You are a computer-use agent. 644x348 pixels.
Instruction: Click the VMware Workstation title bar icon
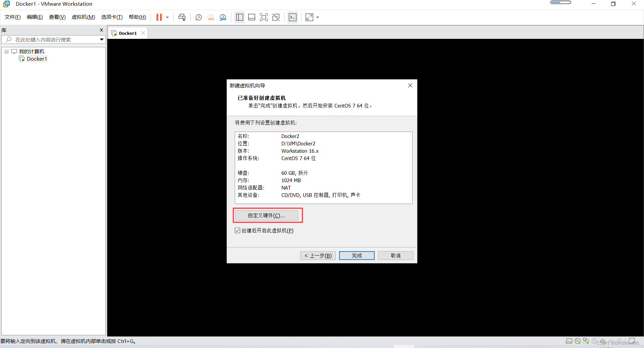(x=6, y=4)
